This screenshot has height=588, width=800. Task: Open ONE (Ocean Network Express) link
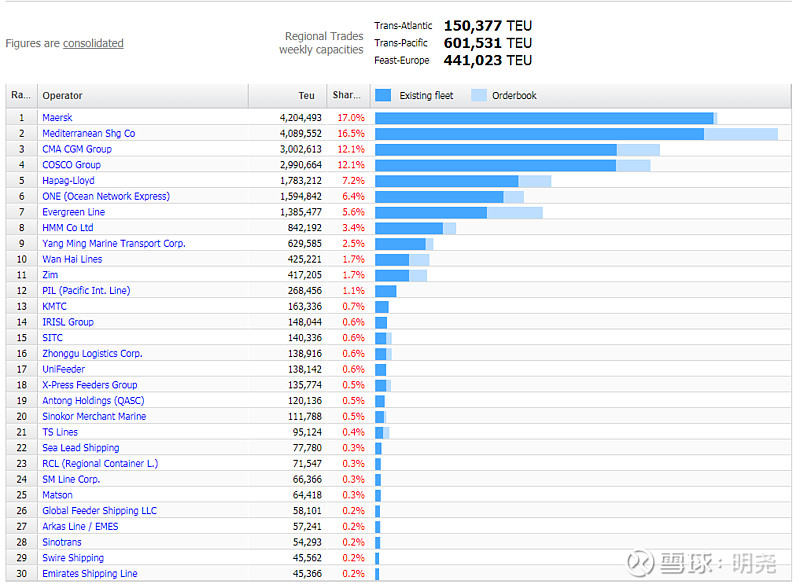click(106, 196)
